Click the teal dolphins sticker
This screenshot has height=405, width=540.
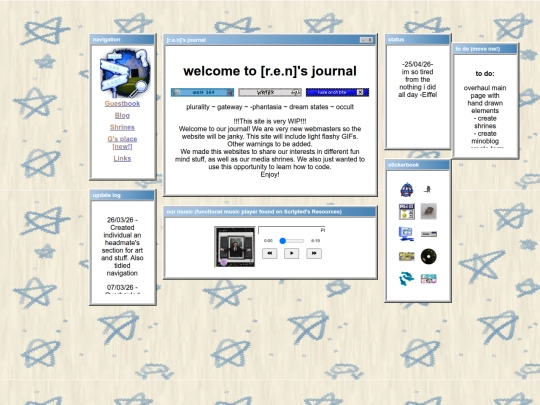[x=406, y=279]
